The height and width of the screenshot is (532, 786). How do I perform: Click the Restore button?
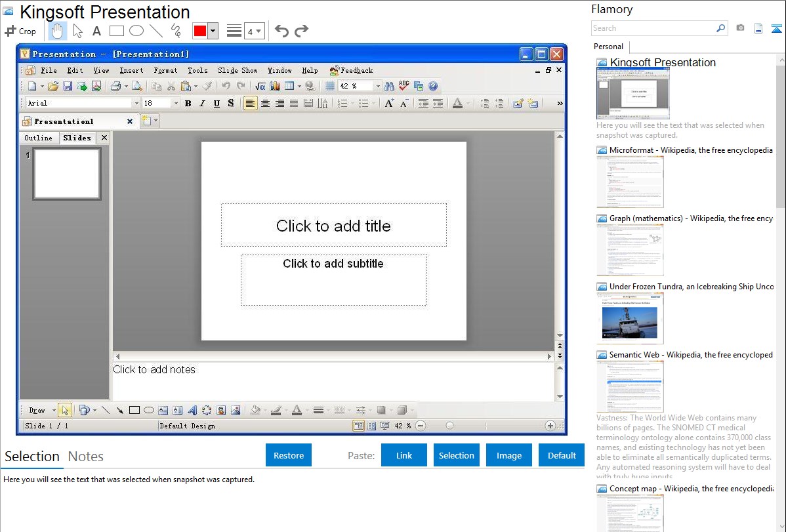click(x=289, y=455)
